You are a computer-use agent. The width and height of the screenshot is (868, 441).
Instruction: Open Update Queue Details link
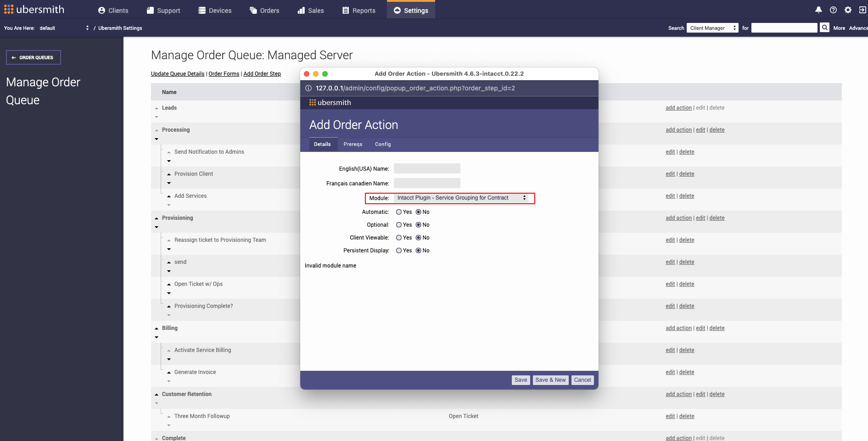pos(178,74)
